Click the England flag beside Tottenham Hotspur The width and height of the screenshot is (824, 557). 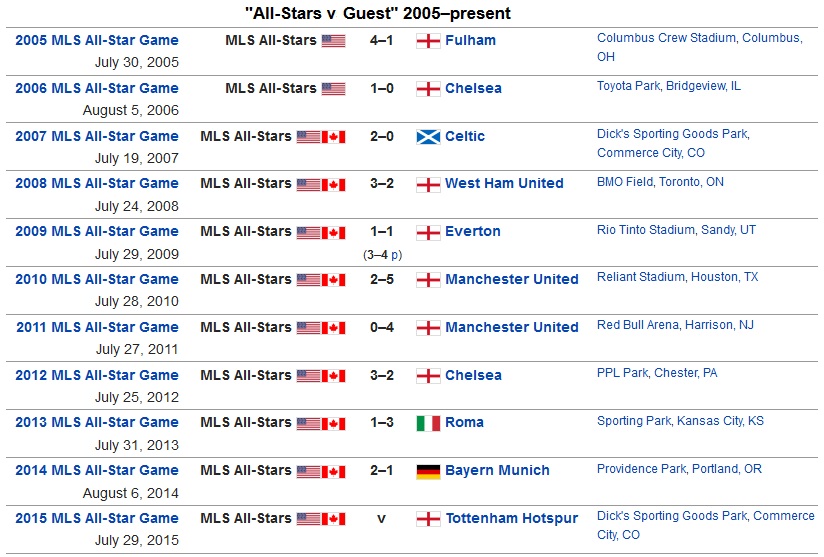pyautogui.click(x=428, y=519)
